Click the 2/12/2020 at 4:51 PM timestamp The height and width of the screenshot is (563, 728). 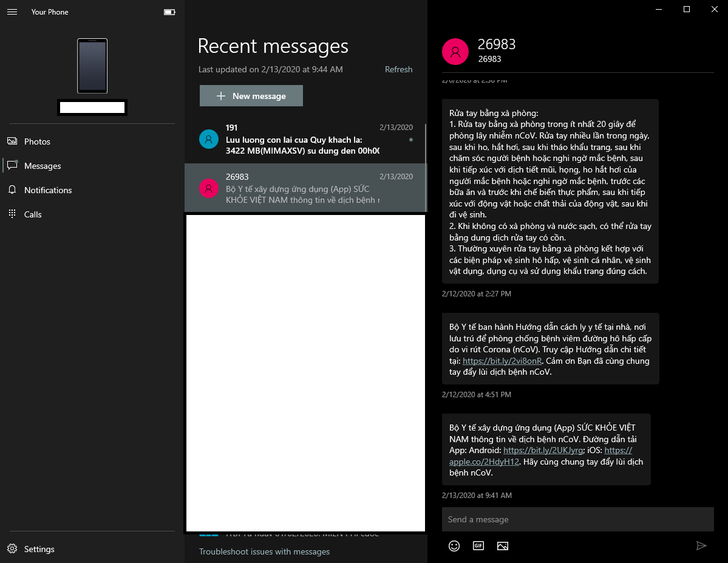(477, 394)
